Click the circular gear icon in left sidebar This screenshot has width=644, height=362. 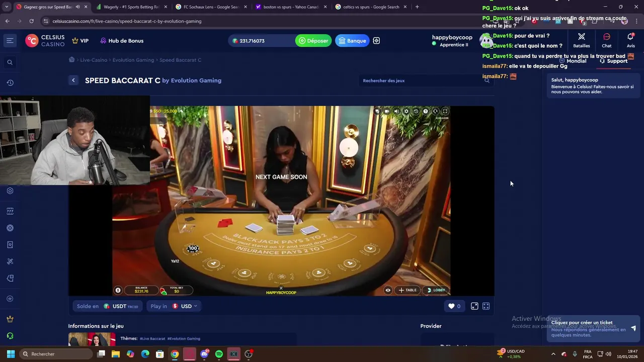point(10,228)
